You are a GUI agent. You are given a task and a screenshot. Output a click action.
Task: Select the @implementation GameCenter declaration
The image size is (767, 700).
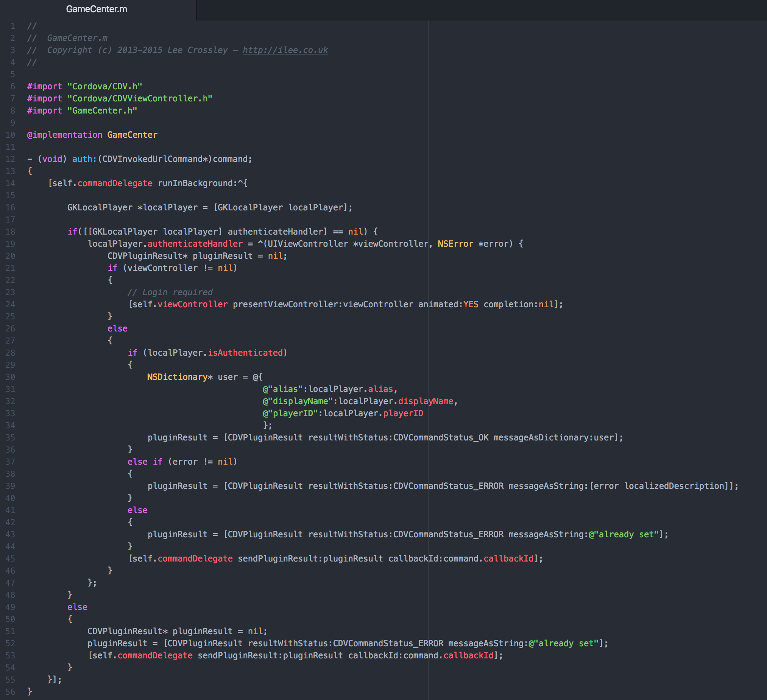92,135
